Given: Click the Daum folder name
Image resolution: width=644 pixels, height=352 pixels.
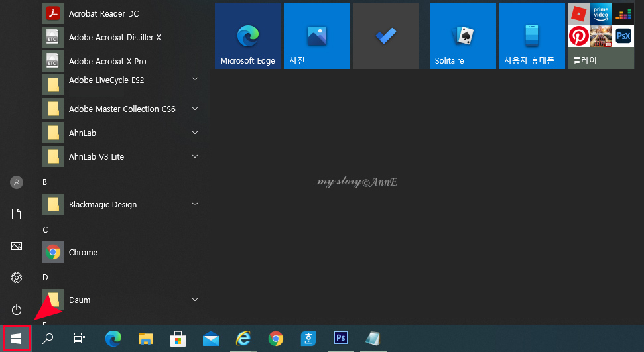Looking at the screenshot, I should pyautogui.click(x=80, y=300).
